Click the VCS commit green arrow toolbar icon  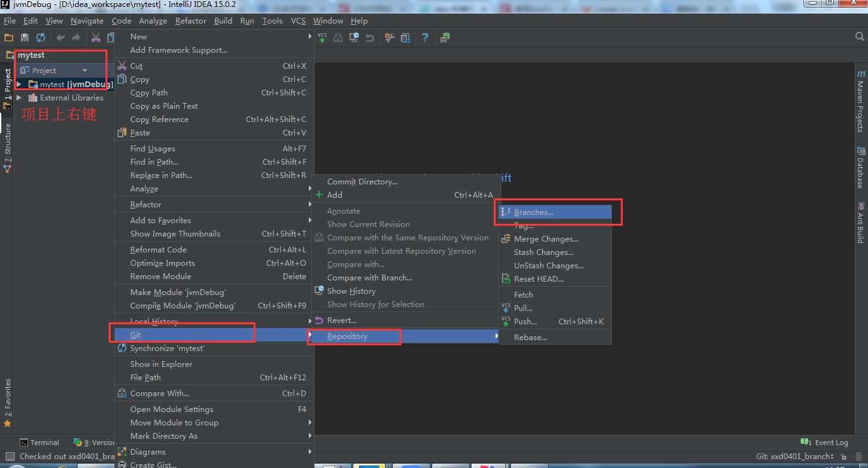(x=322, y=38)
